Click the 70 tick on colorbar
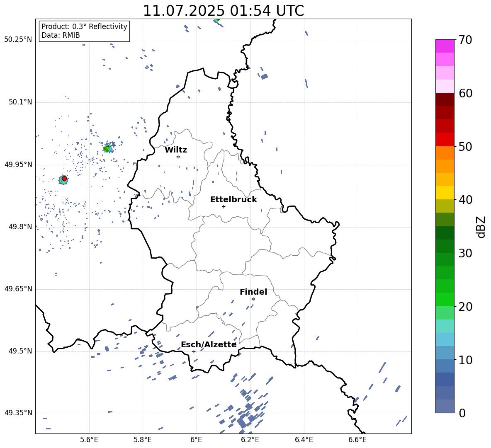Viewport: 491px width, 448px height. pos(466,40)
